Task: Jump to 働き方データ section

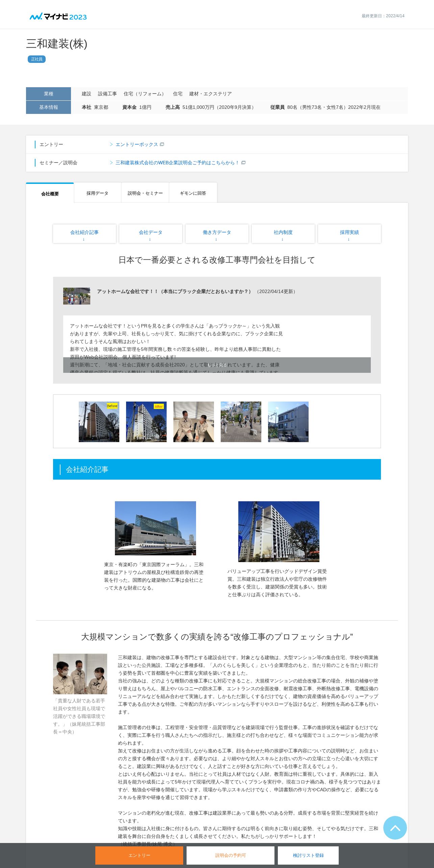Action: pos(217,234)
